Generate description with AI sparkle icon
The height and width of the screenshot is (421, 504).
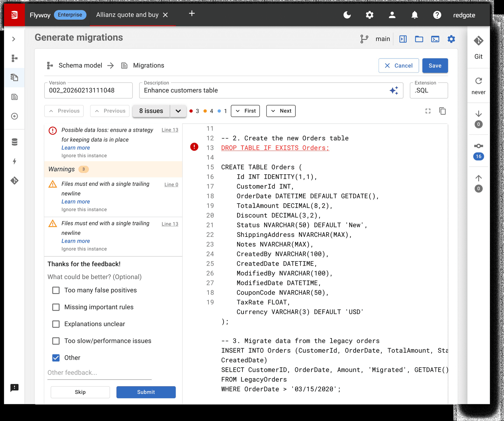394,90
